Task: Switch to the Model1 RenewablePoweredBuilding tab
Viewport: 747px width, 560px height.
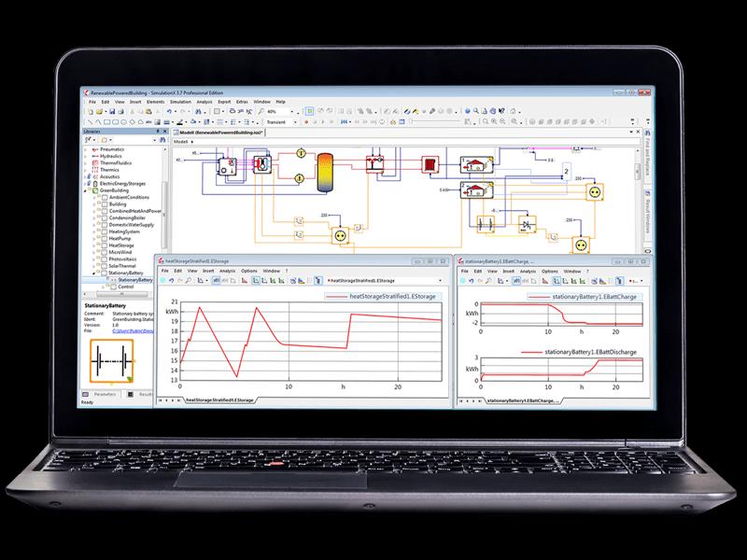Action: pyautogui.click(x=218, y=133)
